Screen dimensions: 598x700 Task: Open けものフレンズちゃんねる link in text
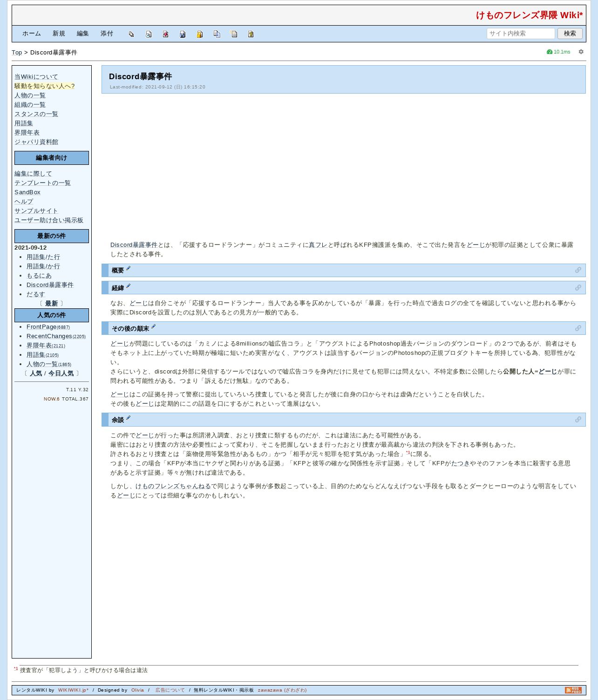click(173, 486)
